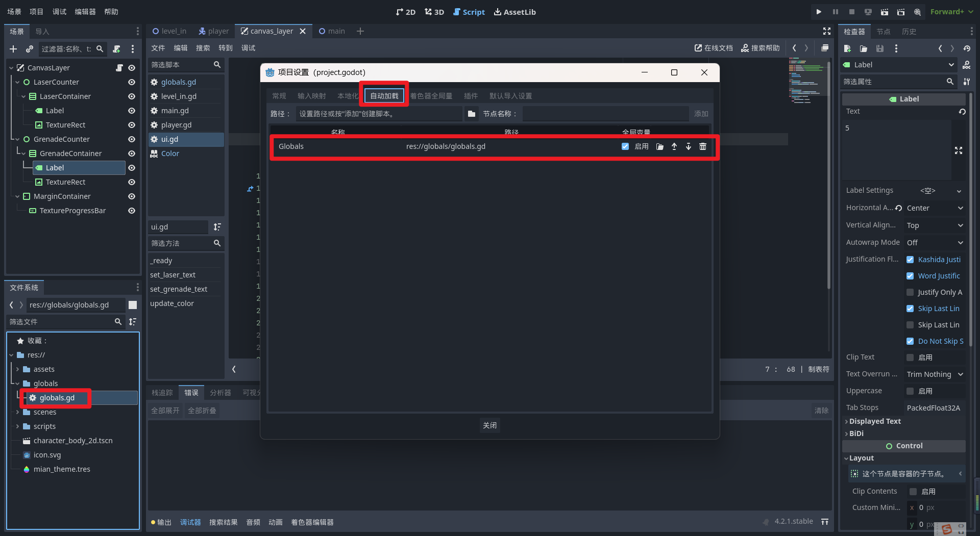Sort files in the FileSystem dock

tap(133, 322)
